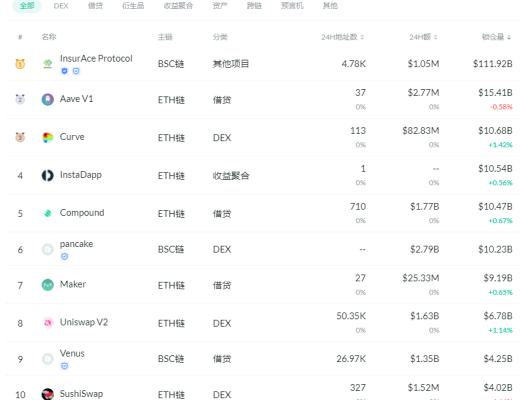Click the $4.25B locked value for Venus

pyautogui.click(x=498, y=359)
